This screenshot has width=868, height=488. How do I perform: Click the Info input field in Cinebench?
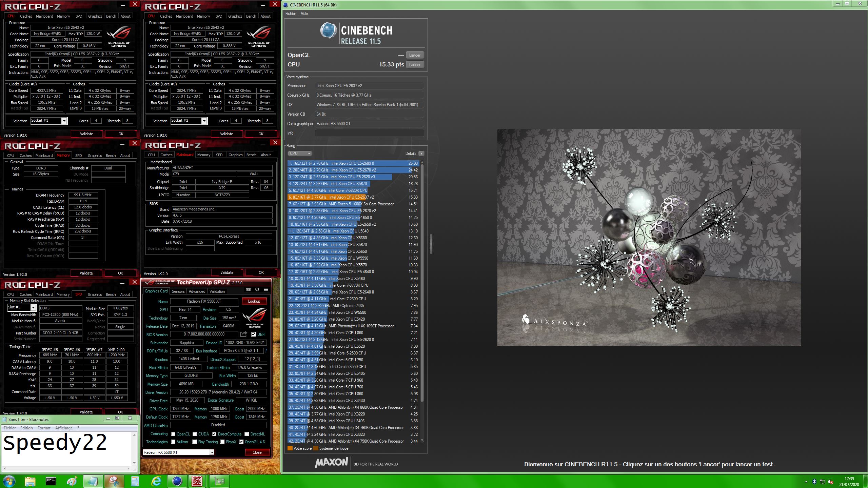coord(369,133)
